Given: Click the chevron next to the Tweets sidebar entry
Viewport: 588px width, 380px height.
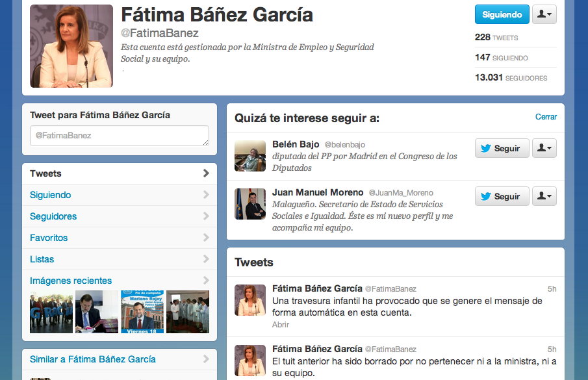Looking at the screenshot, I should pos(207,173).
